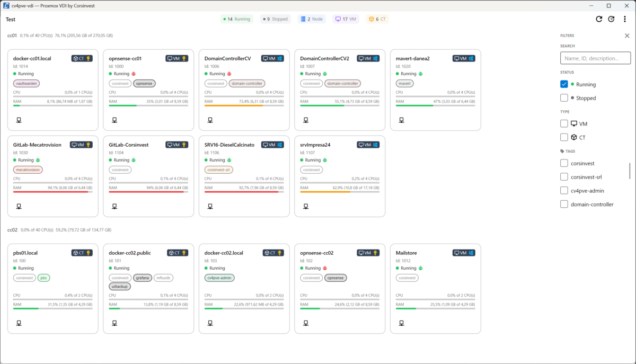This screenshot has height=364, width=636.
Task: Click RAM usage bar on GitLab-Mecatrovision
Action: click(x=53, y=192)
